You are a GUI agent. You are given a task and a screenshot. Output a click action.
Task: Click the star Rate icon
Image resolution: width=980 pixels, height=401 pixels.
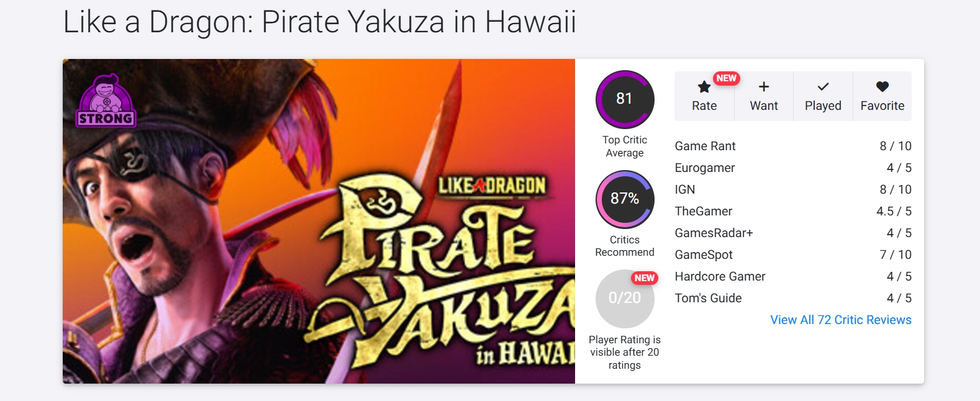(x=704, y=87)
